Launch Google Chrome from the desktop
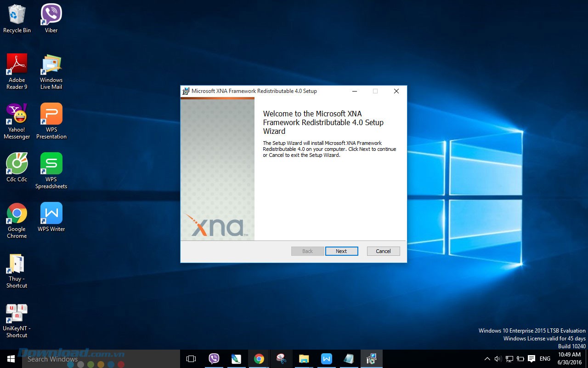Screen dimensions: 588x368 [x=17, y=213]
